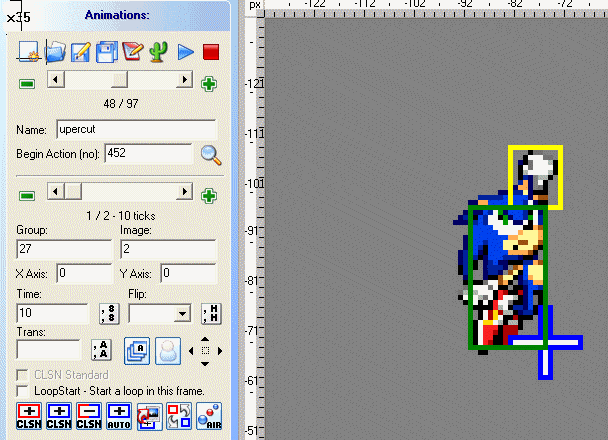The width and height of the screenshot is (608, 440).
Task: Click the animation scrollbar thumb
Action: click(x=119, y=80)
